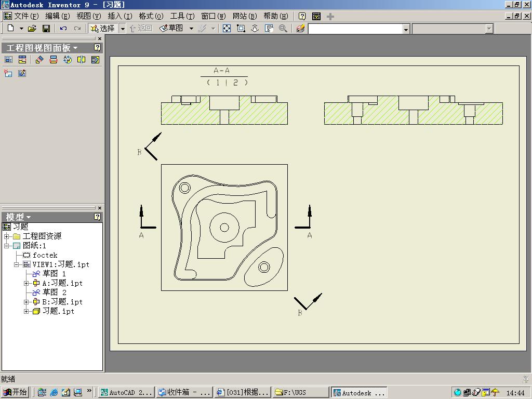
Task: Select the Zoom Window icon
Action: point(241,29)
